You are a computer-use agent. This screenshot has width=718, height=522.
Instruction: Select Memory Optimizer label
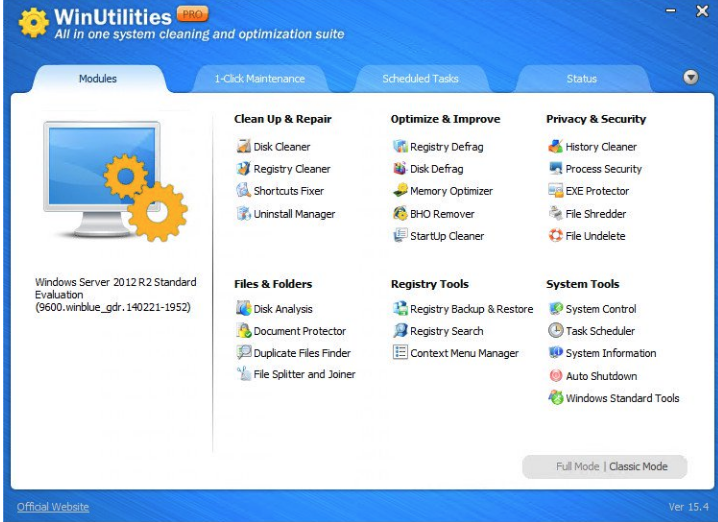tap(451, 190)
